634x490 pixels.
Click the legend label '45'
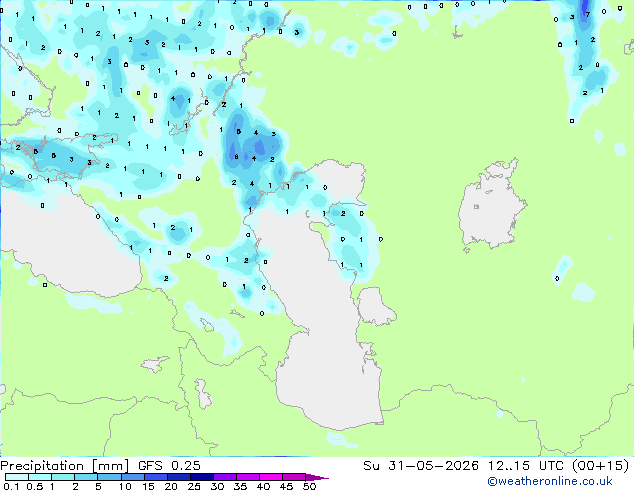coord(286,486)
